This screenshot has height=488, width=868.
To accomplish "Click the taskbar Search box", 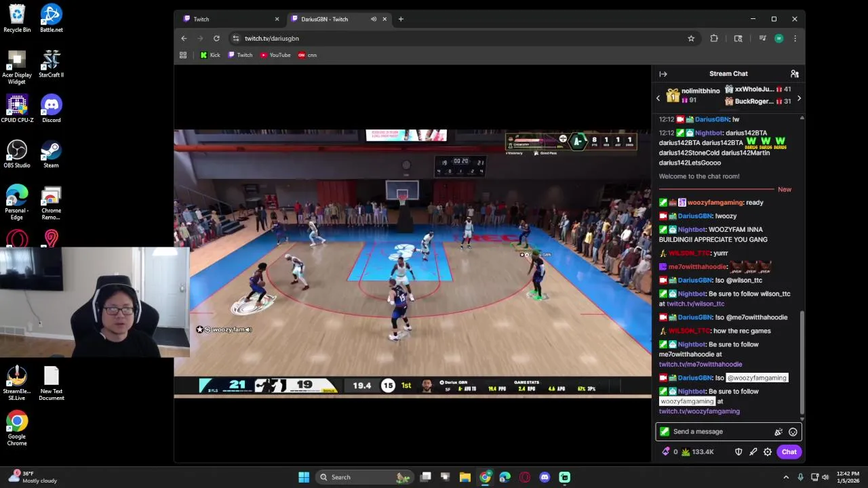I will click(x=364, y=477).
